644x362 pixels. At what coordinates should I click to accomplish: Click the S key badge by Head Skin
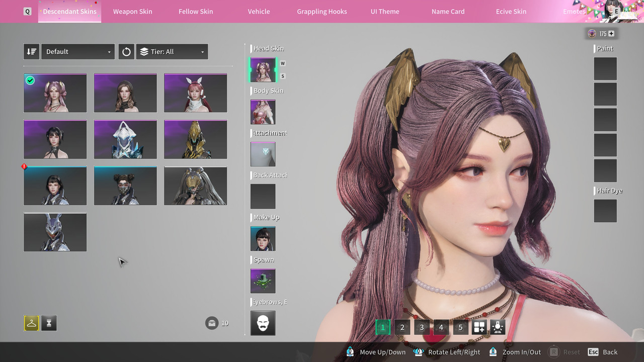click(x=283, y=76)
